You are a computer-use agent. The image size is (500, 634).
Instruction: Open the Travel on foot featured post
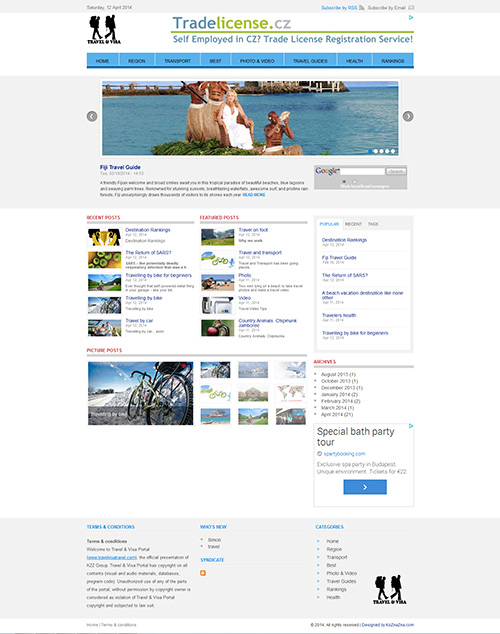click(x=253, y=230)
